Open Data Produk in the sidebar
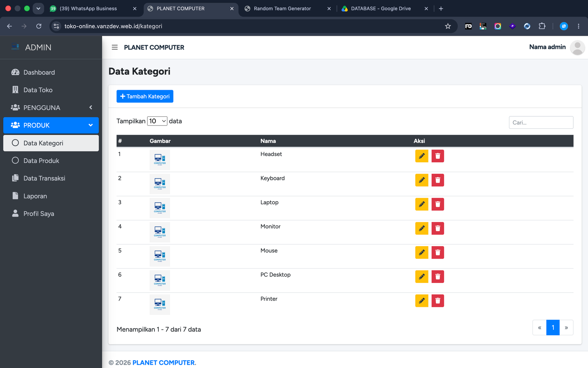This screenshot has width=588, height=368. point(51,161)
